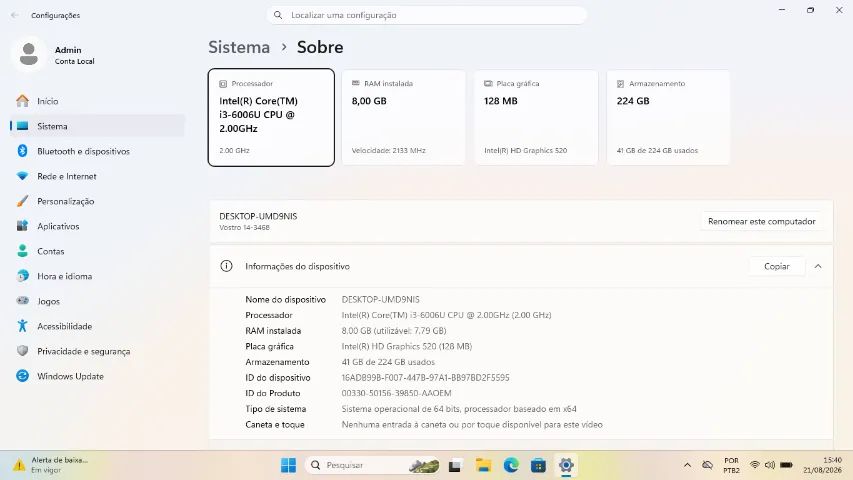Viewport: 853px width, 480px height.
Task: Open Hora e idioma globe icon
Action: tap(22, 276)
